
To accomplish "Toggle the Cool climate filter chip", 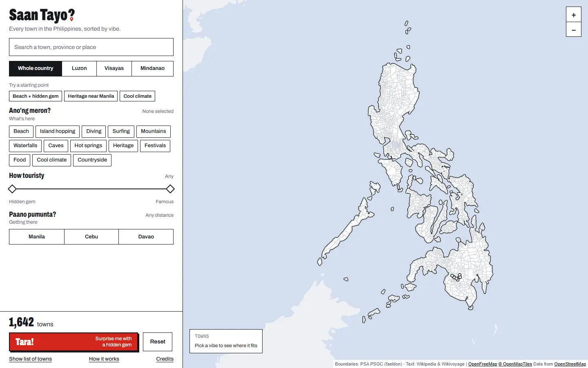I will pos(52,160).
